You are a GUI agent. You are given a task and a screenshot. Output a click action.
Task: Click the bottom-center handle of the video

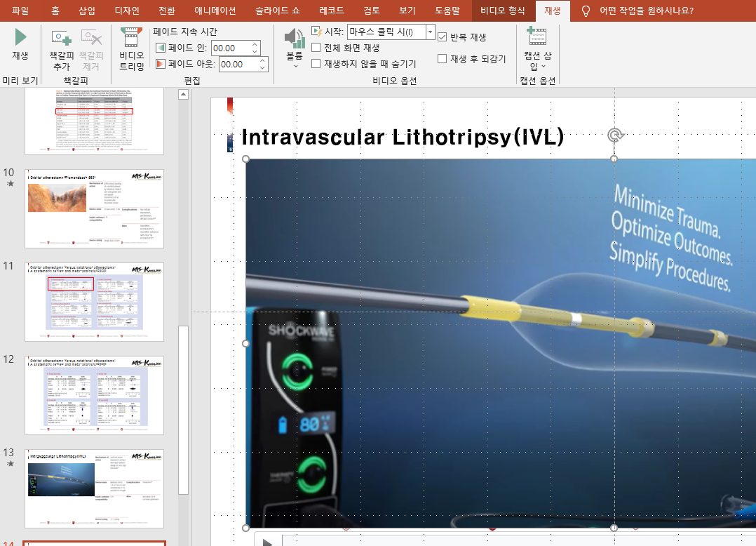[x=614, y=528]
